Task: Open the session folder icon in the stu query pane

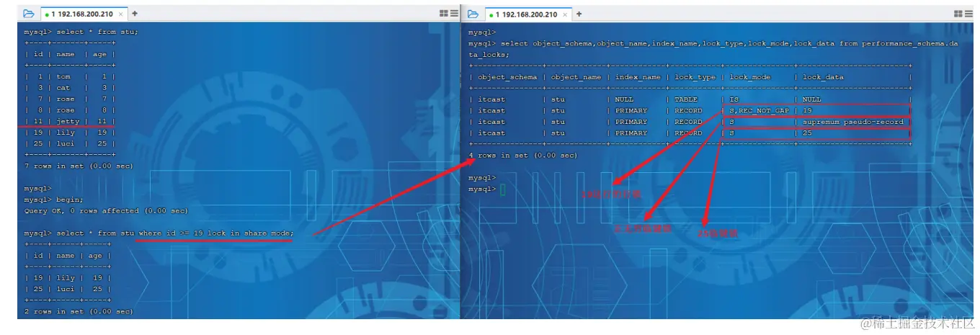Action: click(28, 14)
